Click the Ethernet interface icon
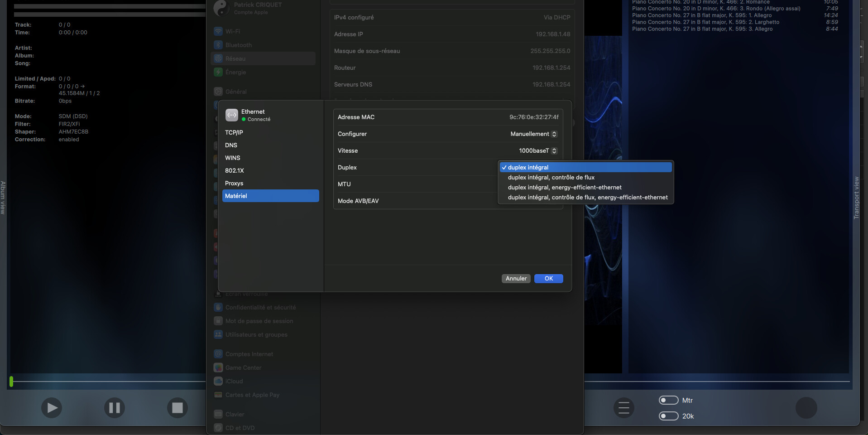The height and width of the screenshot is (435, 868). click(x=232, y=115)
